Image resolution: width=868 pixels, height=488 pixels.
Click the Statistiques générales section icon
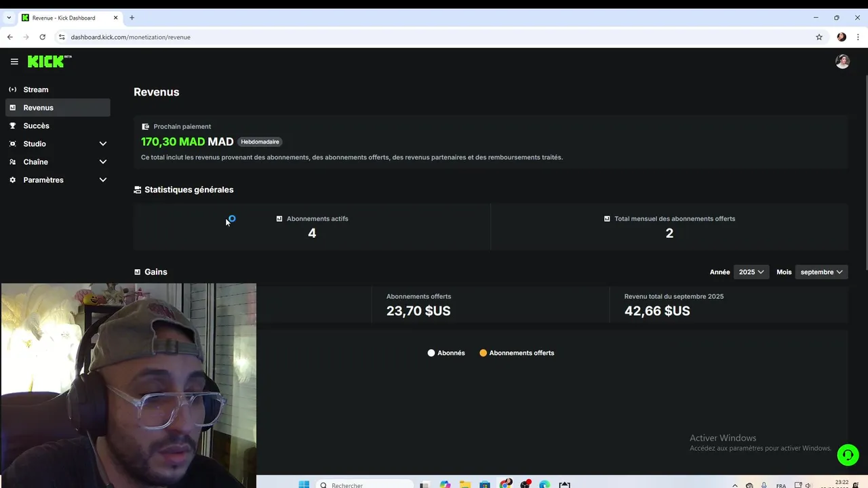tap(138, 190)
